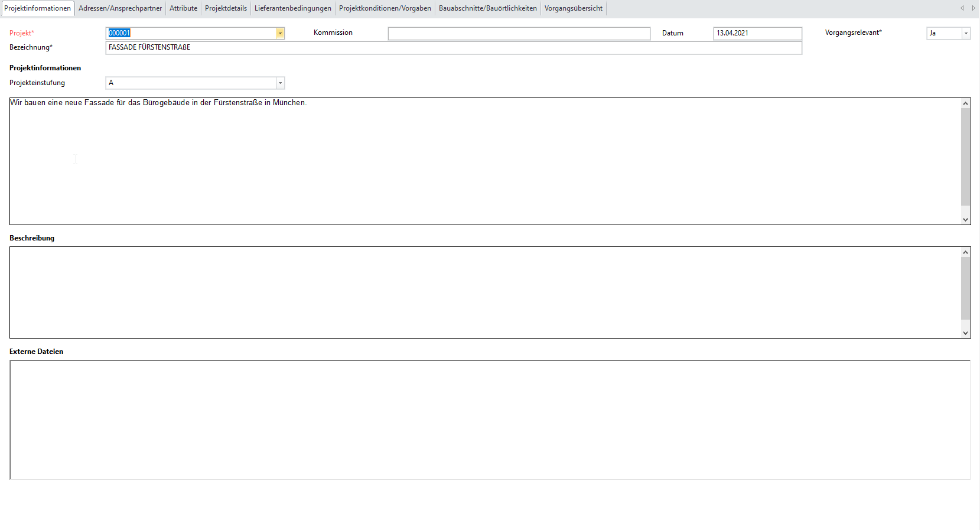Go to the Projektdetails tab
This screenshot has width=980, height=530.
[x=226, y=8]
